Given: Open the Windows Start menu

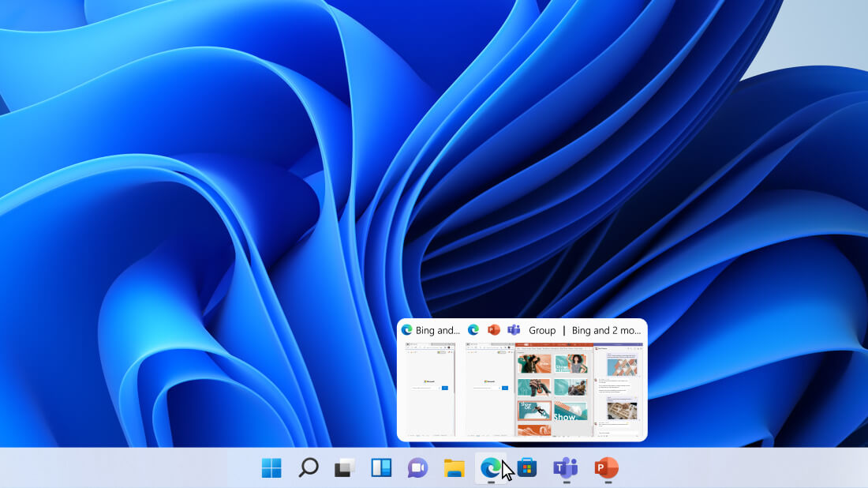Looking at the screenshot, I should point(271,468).
